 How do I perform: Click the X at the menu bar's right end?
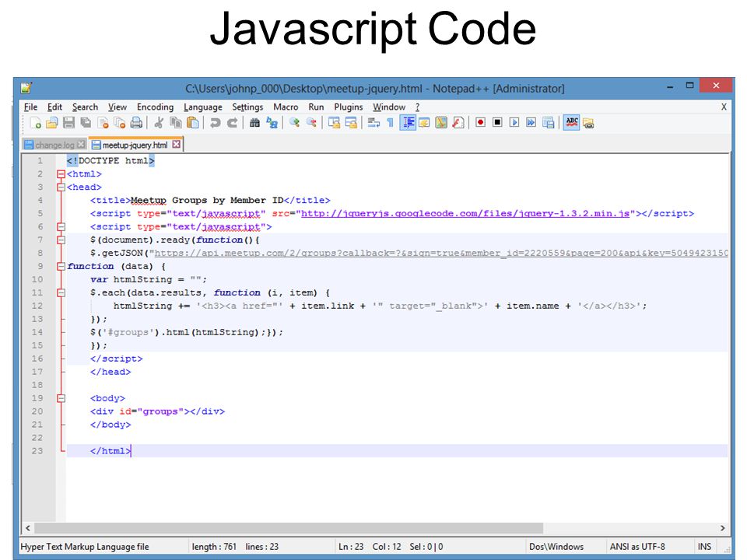[x=724, y=107]
